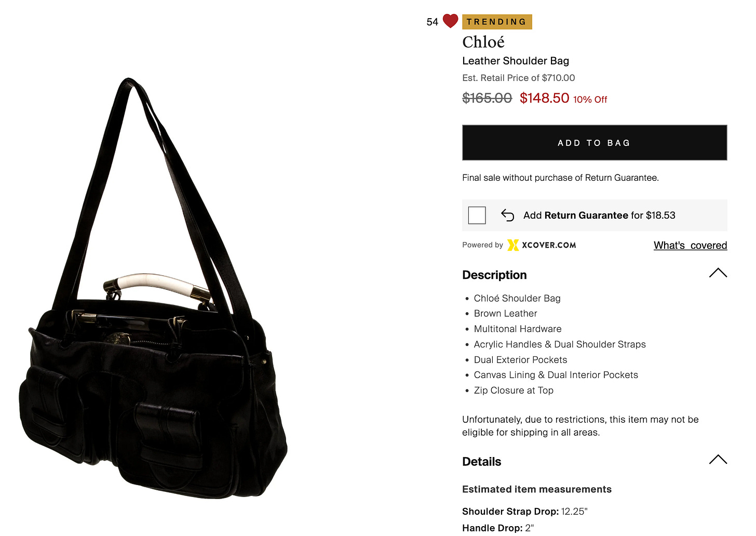
Task: Click the return arrow icon
Action: (x=507, y=215)
